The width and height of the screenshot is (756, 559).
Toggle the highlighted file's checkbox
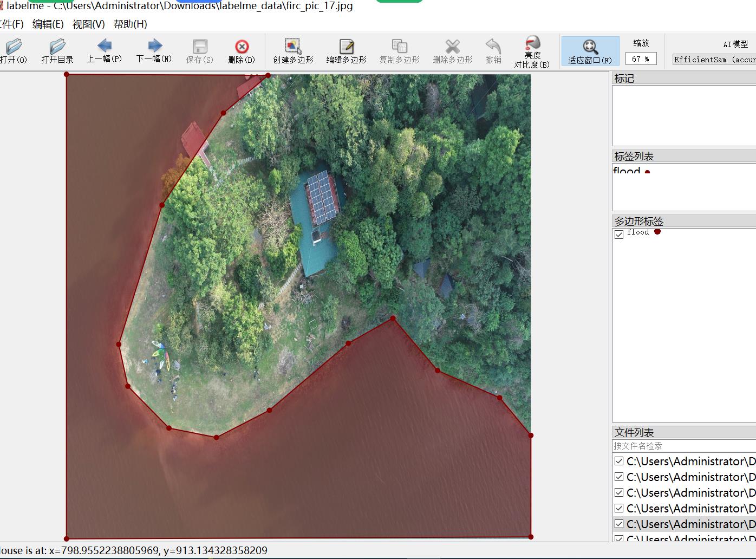pyautogui.click(x=619, y=524)
